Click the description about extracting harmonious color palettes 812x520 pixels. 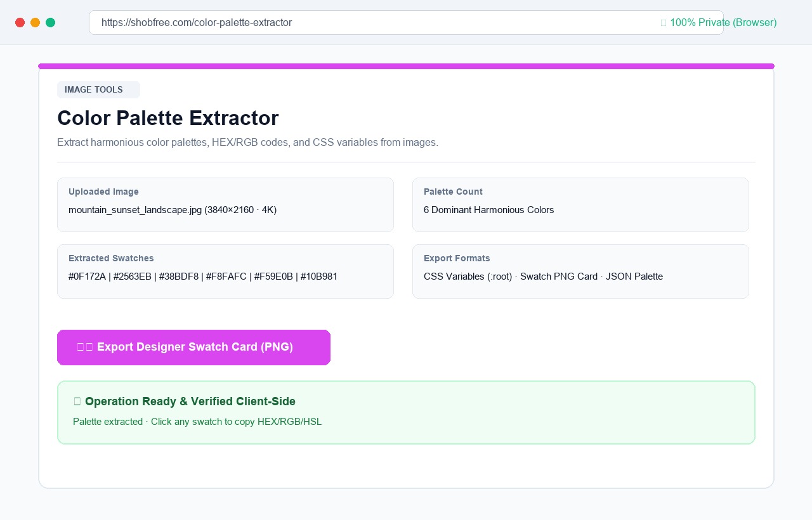[x=247, y=143]
